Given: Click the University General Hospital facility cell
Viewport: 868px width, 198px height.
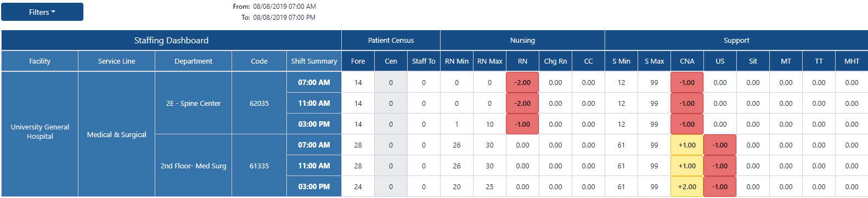Looking at the screenshot, I should 40,132.
